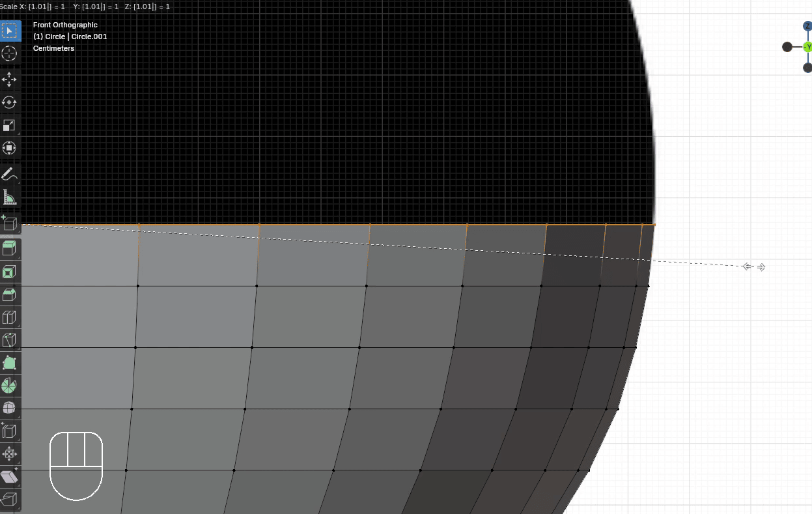Select the Loop Cut tool
This screenshot has height=514, width=812.
click(10, 317)
